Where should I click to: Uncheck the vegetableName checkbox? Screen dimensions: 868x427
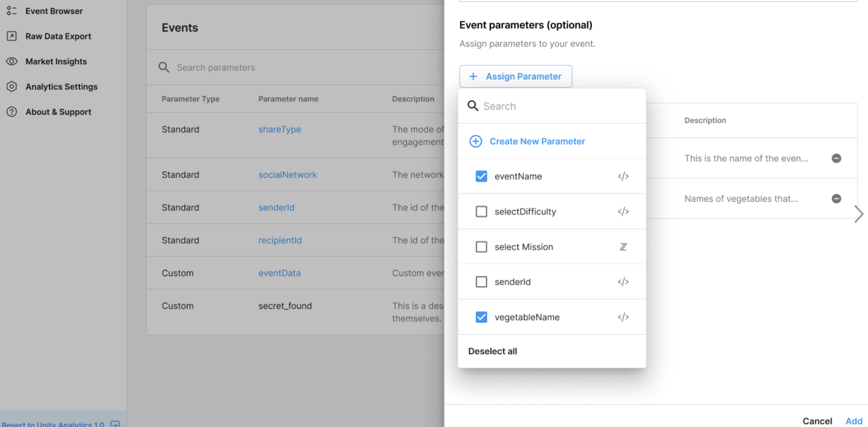click(481, 317)
